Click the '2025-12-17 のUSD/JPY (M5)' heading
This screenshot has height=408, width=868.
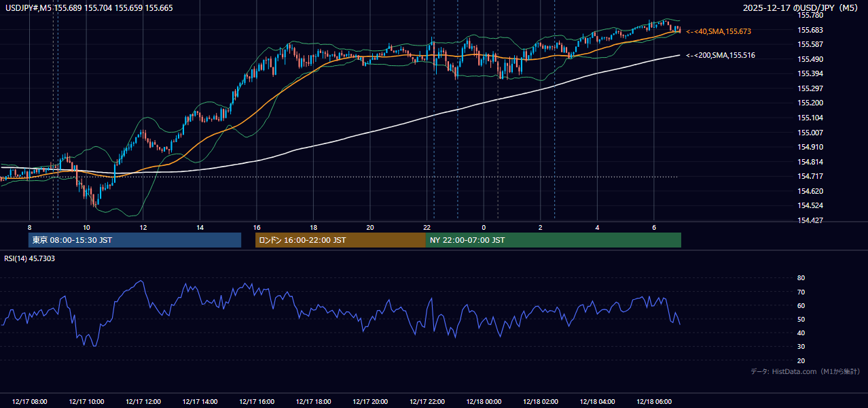(801, 8)
